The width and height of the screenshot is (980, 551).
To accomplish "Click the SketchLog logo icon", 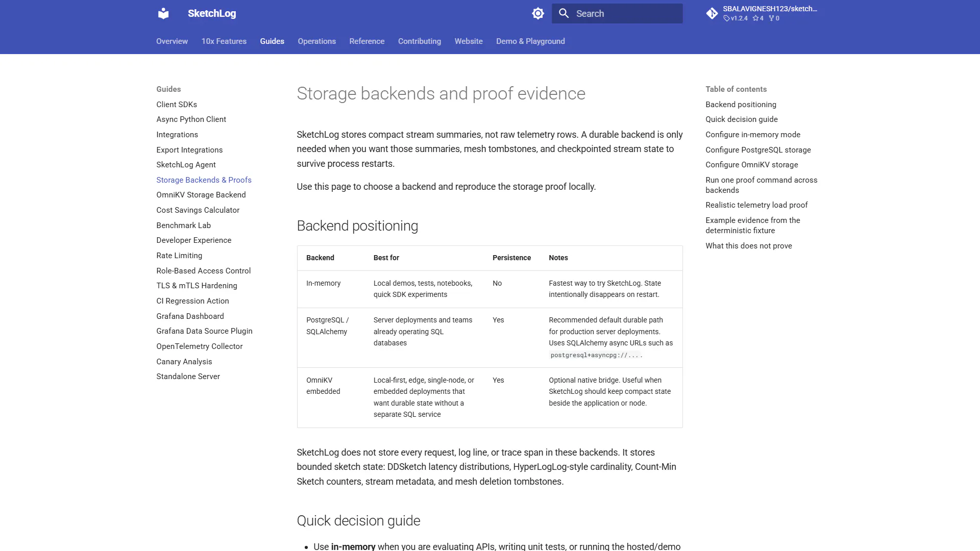I will 163,13.
